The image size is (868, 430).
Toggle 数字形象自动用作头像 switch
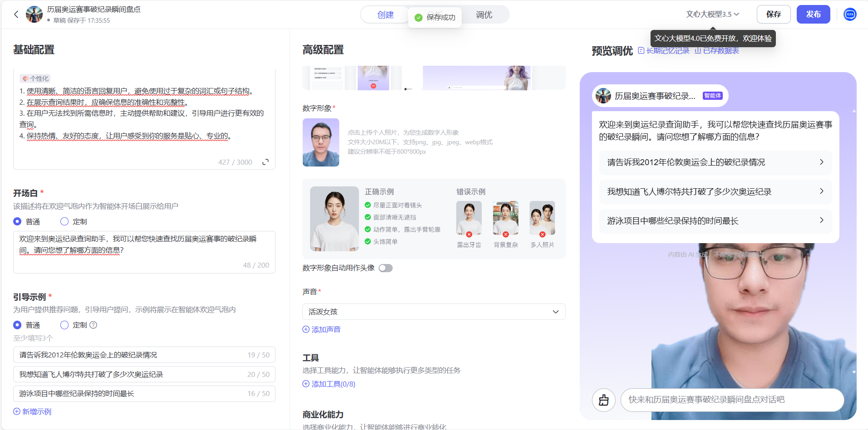385,268
